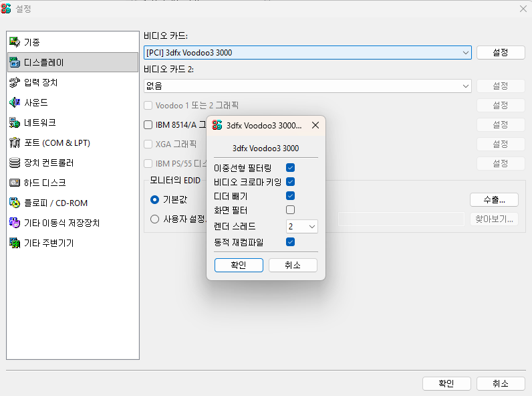Click the 플로피 / CD-ROM icon
The height and width of the screenshot is (396, 532).
pos(15,203)
